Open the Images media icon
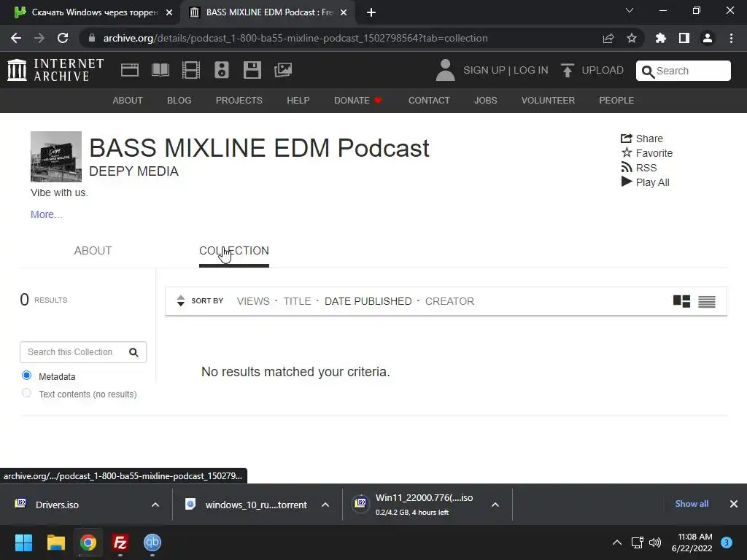The image size is (747, 560). (283, 70)
